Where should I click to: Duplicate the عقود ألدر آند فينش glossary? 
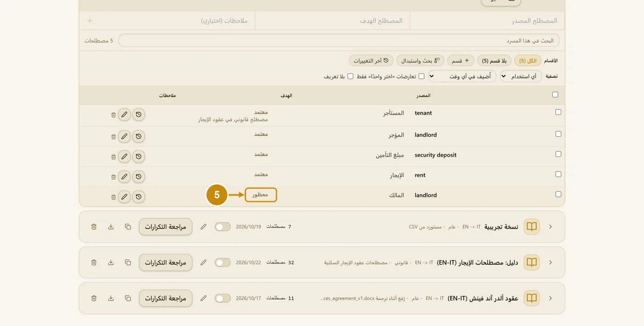coord(128,298)
